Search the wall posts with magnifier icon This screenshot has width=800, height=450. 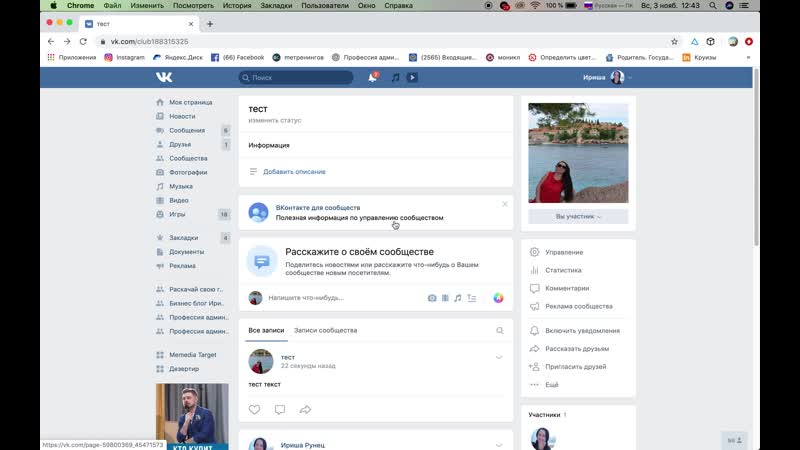click(x=500, y=331)
